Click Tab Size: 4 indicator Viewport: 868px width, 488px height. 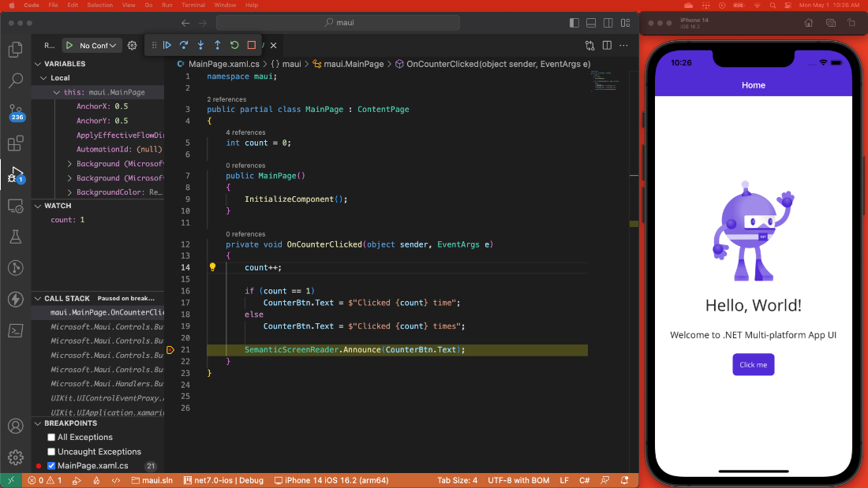(x=457, y=480)
